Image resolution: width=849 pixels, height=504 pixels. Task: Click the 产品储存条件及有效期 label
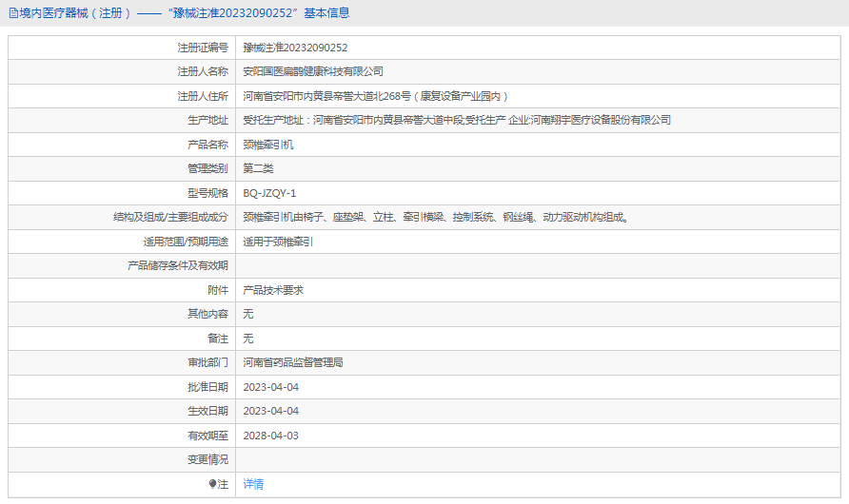pos(178,265)
